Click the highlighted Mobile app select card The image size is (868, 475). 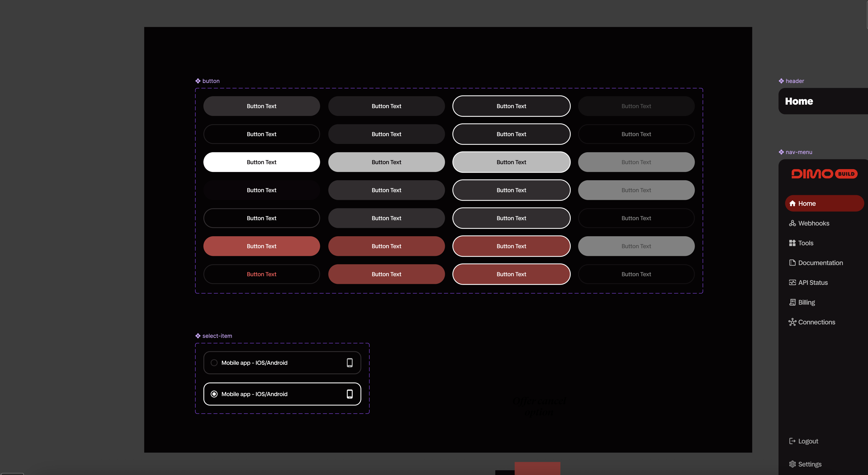pos(282,394)
